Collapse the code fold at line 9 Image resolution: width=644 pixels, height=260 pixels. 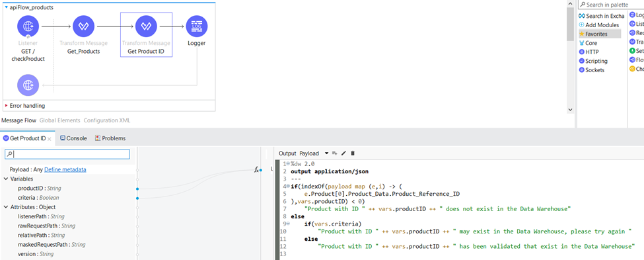[x=288, y=224]
